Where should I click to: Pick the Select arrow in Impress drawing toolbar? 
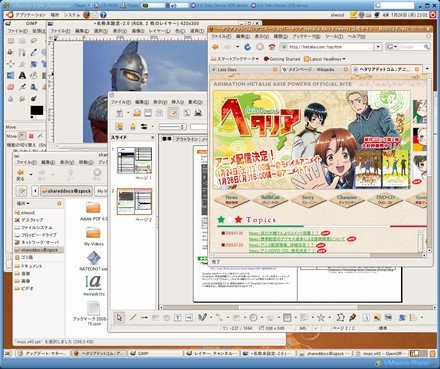click(x=119, y=318)
